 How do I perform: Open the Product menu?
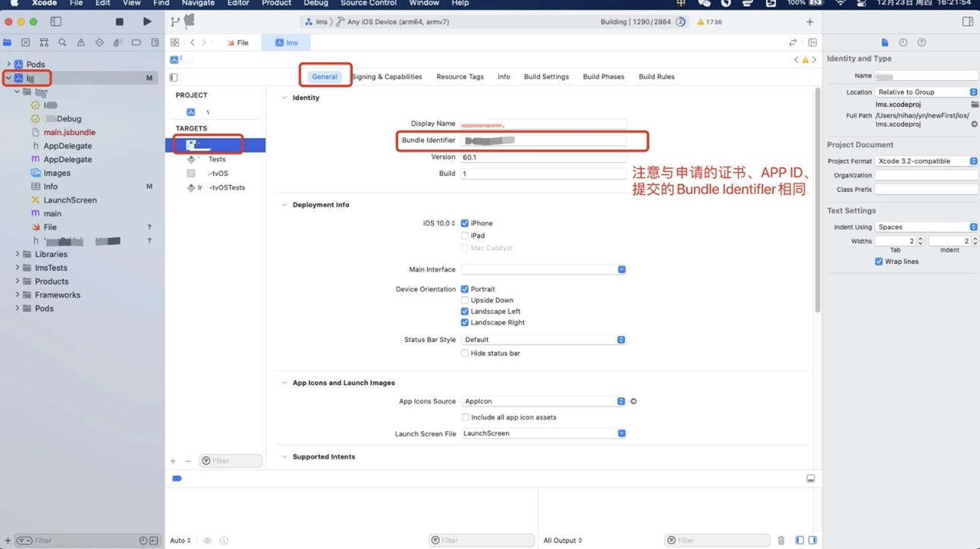click(x=276, y=3)
